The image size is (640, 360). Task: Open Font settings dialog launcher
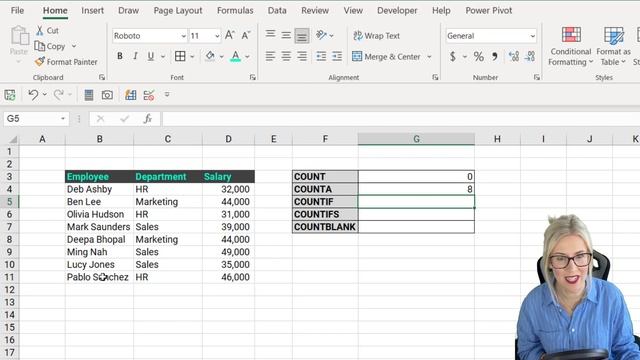coord(253,78)
